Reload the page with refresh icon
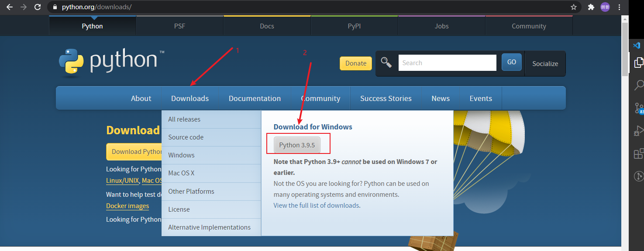 pos(38,7)
